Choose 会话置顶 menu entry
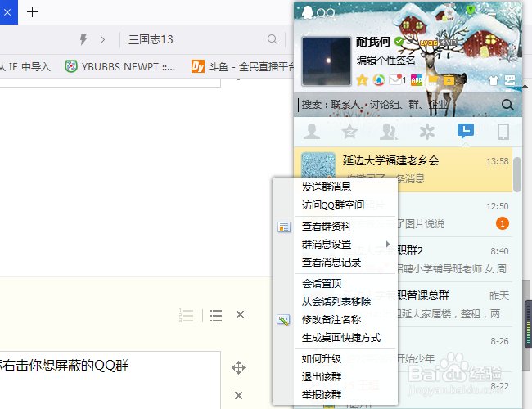Screen dimensions: 532x409 tap(345, 283)
